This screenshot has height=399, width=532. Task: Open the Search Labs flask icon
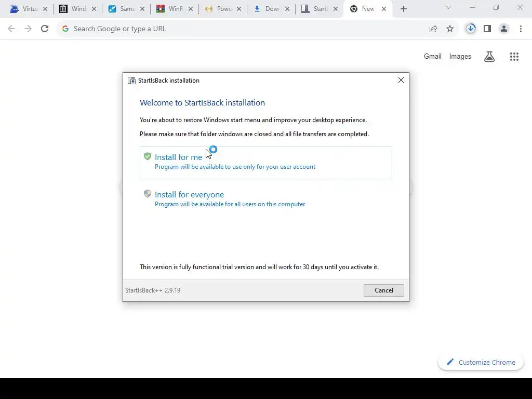(x=489, y=56)
